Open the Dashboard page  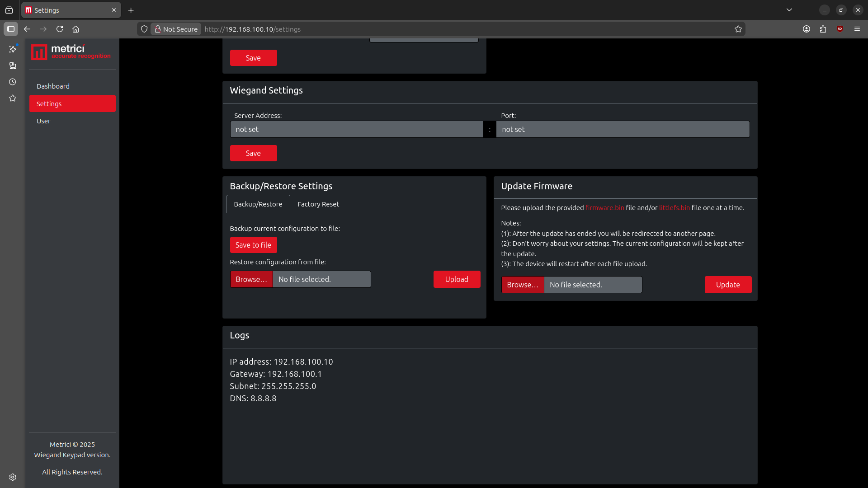tap(72, 86)
